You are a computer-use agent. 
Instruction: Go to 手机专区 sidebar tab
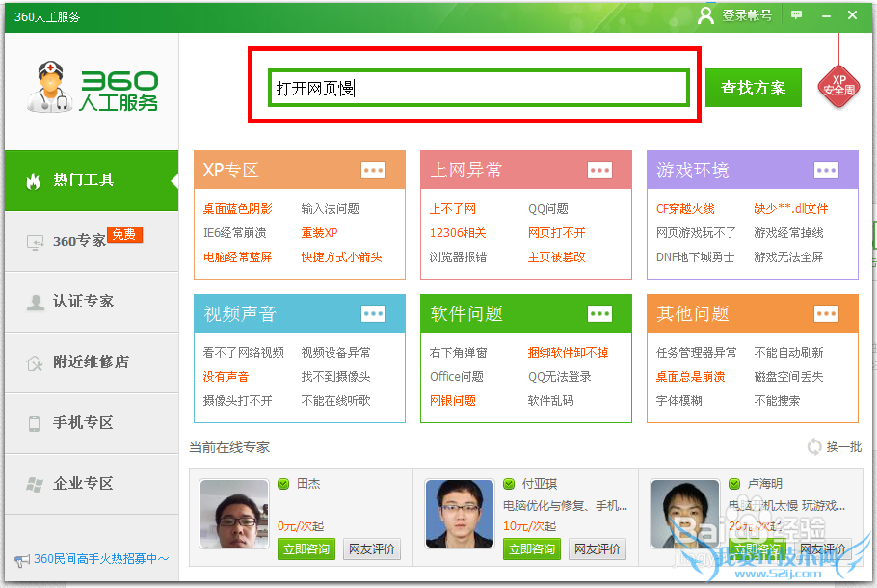[92, 423]
